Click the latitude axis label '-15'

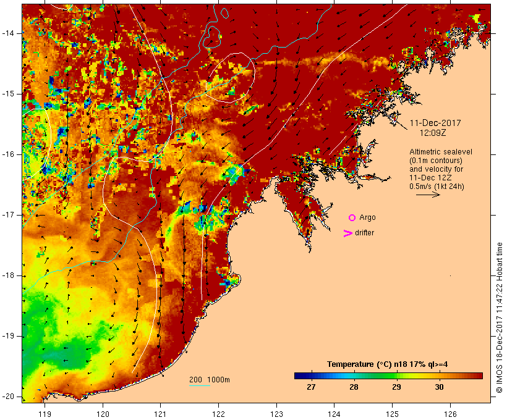click(x=8, y=94)
